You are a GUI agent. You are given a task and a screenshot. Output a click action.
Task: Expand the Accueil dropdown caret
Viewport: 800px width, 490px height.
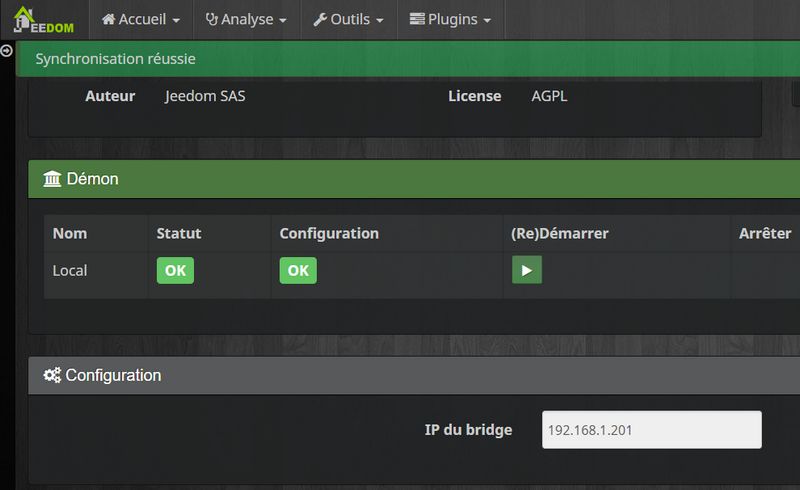[x=176, y=21]
